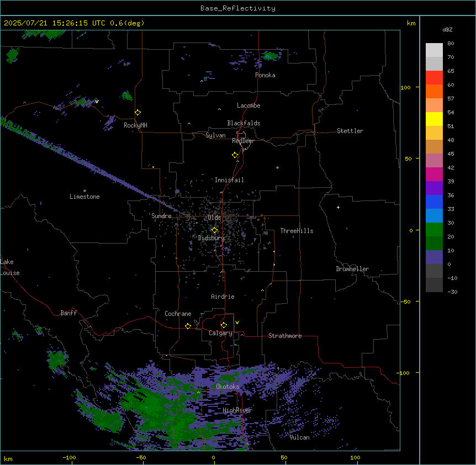Click the Blackfalds label
This screenshot has height=465, width=476.
tap(244, 123)
